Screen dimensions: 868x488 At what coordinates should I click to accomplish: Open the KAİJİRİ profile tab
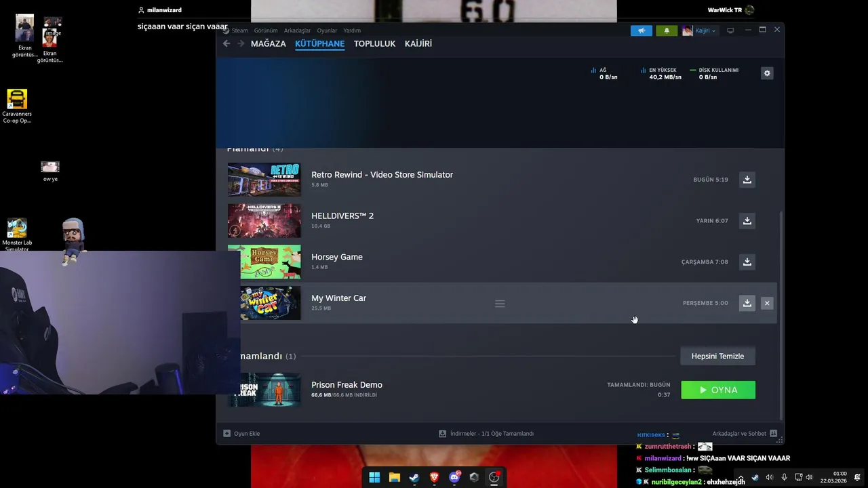(418, 43)
